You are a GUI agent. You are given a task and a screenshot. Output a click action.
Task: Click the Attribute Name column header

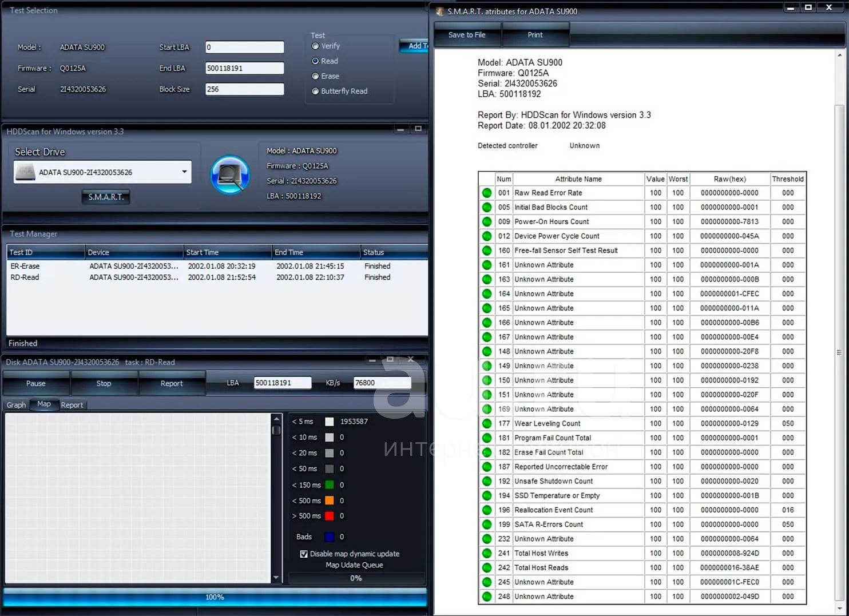click(578, 179)
